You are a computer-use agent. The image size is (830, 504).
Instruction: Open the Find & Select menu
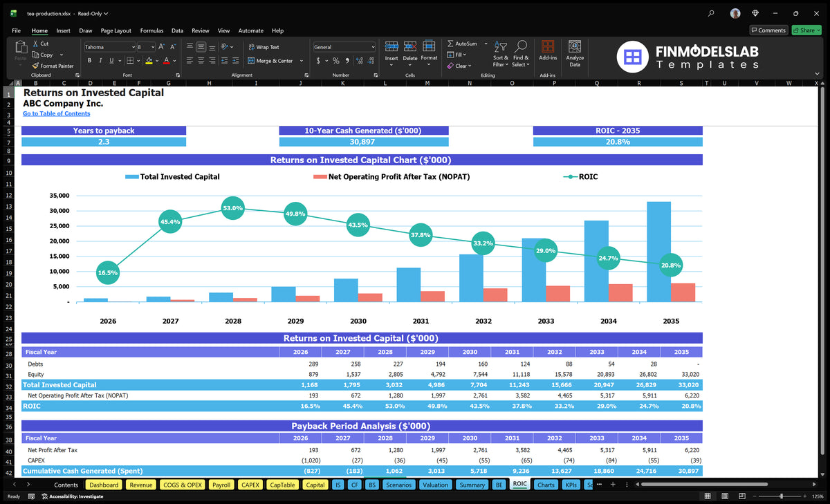(521, 53)
